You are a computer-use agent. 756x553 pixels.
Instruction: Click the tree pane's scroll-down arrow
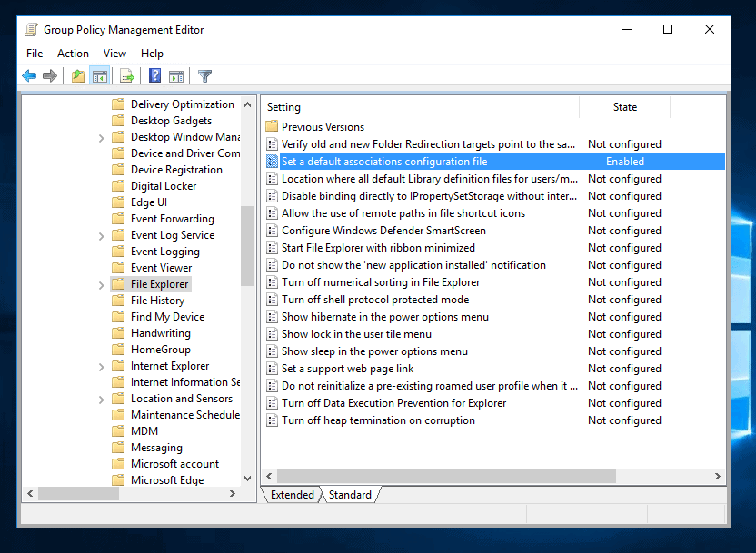click(247, 478)
